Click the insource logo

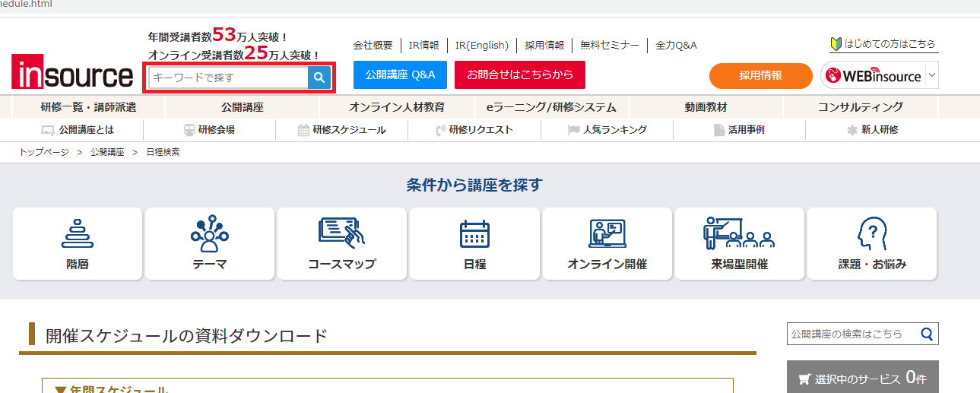click(73, 74)
